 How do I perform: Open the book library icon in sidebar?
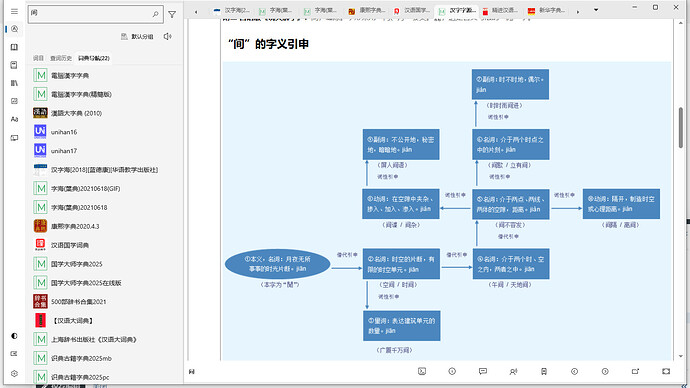(x=14, y=47)
